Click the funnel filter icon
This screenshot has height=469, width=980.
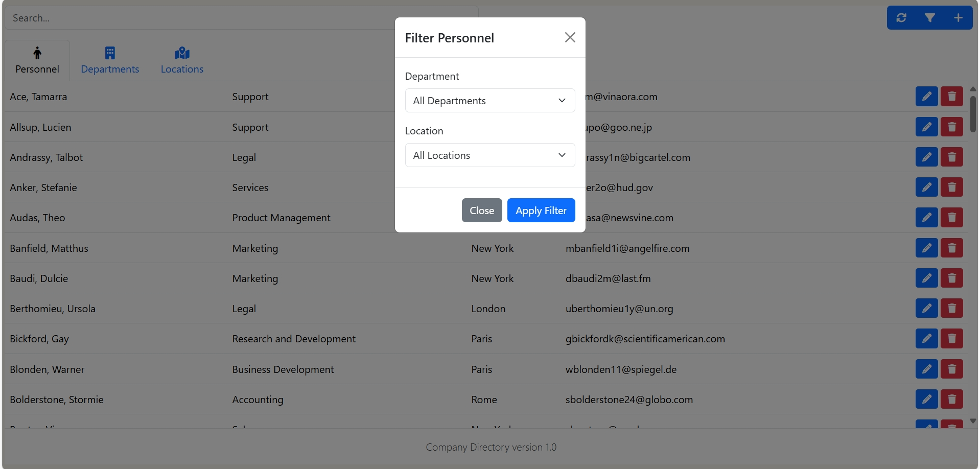click(930, 18)
